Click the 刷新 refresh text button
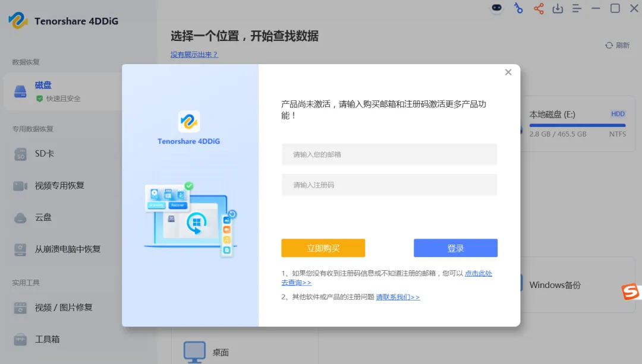 coord(622,45)
